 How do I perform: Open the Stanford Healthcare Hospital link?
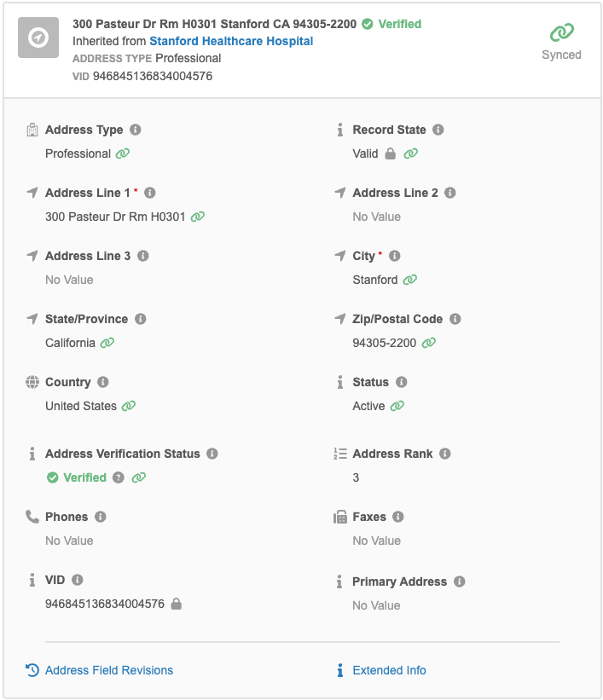(231, 41)
